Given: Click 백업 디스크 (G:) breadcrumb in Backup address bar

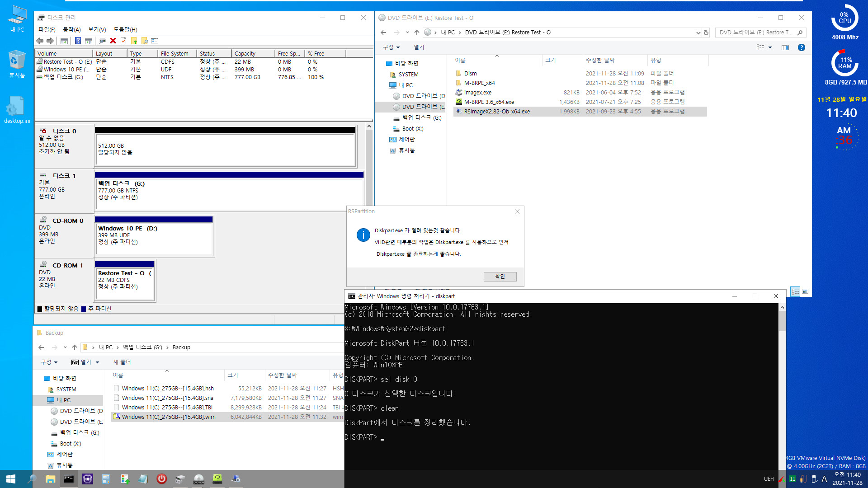Looking at the screenshot, I should pos(142,347).
